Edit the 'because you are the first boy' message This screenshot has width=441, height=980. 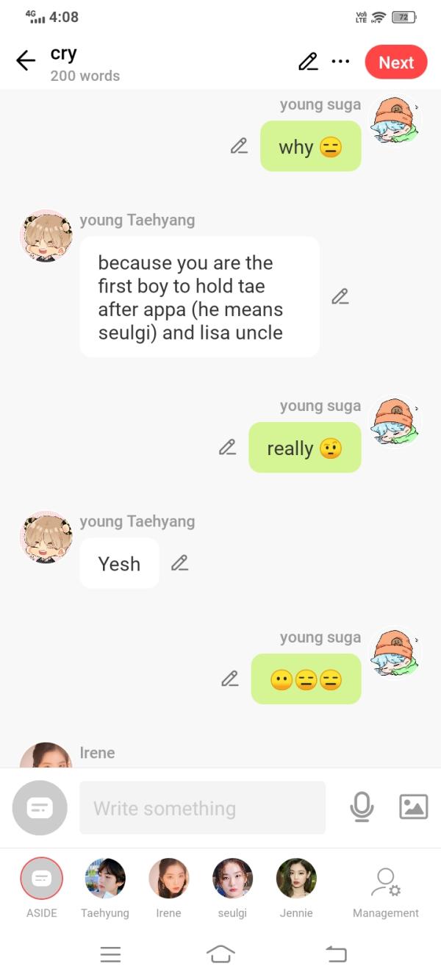point(340,296)
